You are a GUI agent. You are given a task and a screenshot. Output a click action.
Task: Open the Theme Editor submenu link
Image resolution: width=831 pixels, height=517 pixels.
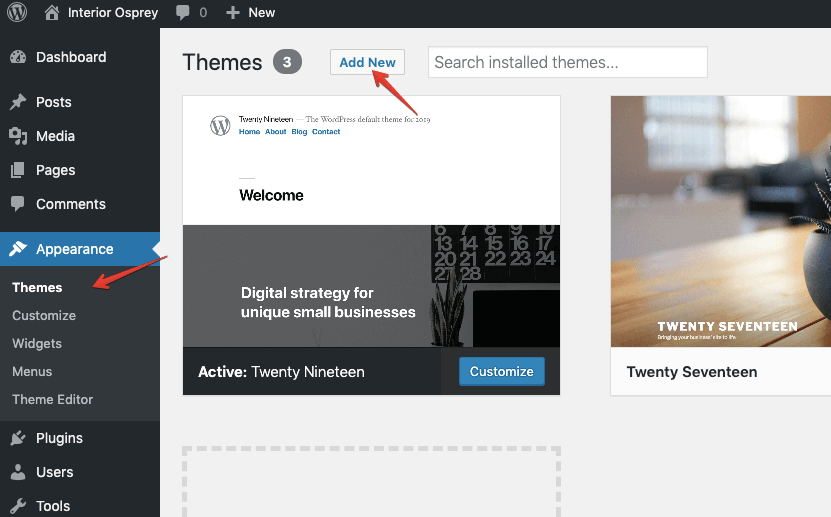coord(52,399)
